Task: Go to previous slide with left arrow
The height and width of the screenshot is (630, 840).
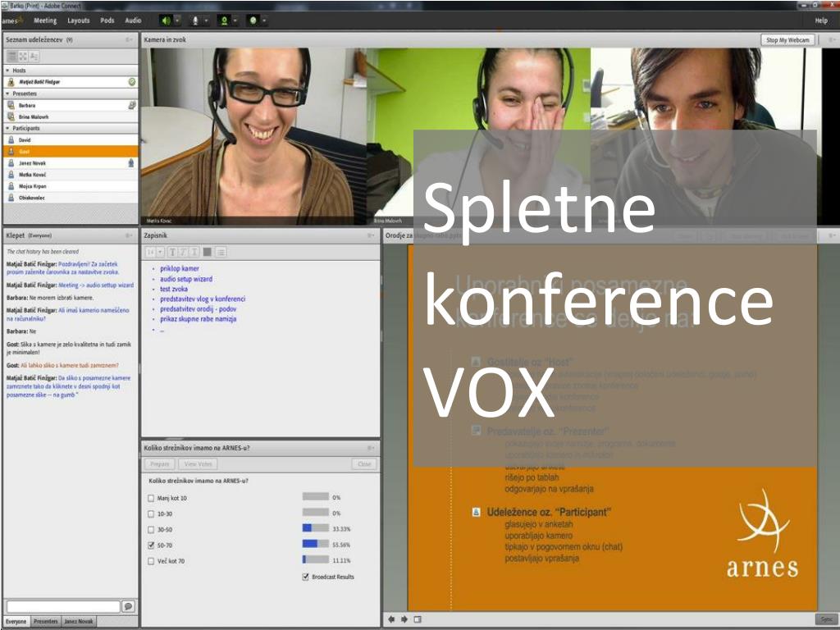Action: click(x=391, y=619)
